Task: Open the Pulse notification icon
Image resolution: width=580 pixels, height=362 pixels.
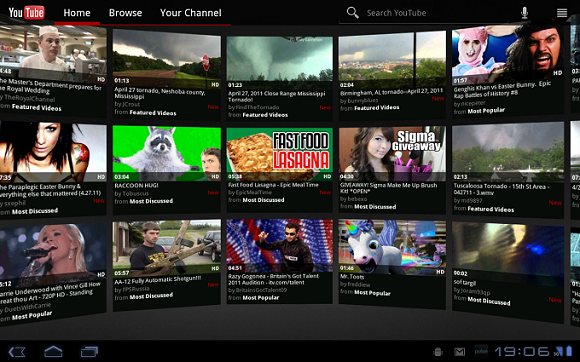Action: (481, 351)
